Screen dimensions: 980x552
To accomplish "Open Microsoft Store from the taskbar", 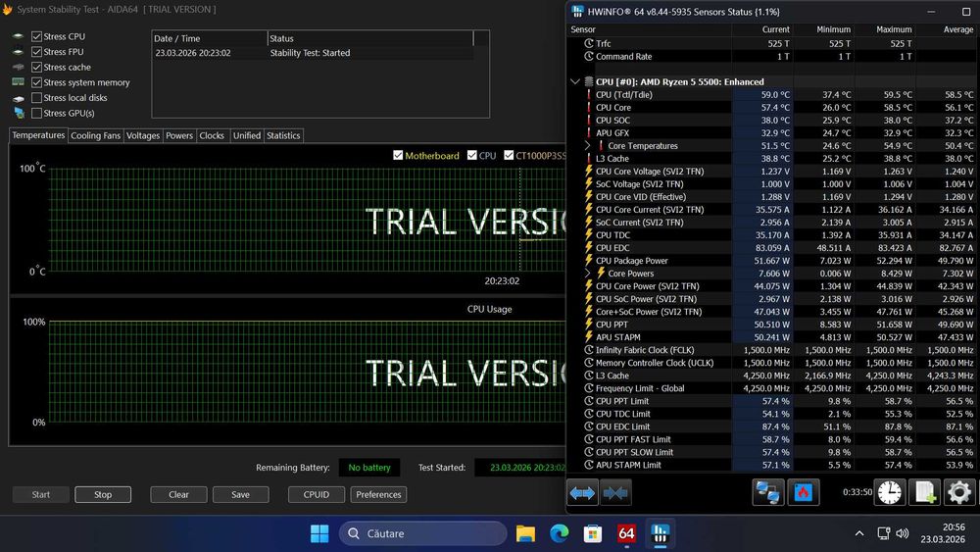I will point(593,533).
